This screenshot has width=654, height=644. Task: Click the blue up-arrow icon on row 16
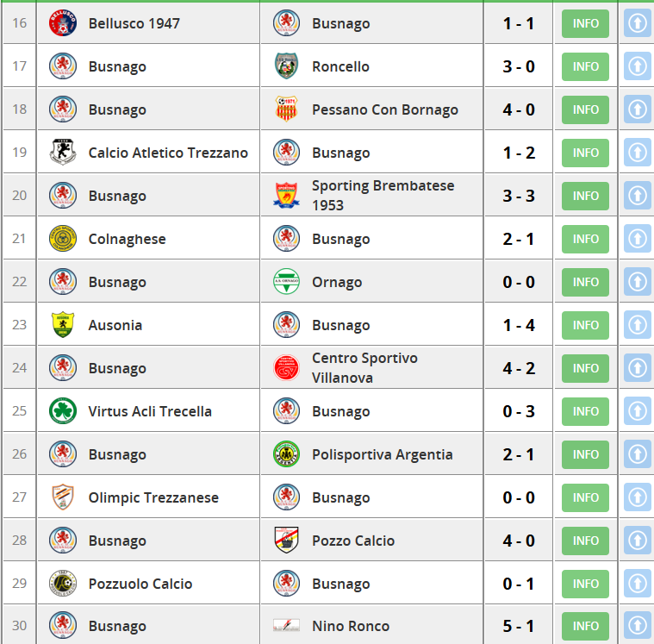tap(638, 23)
